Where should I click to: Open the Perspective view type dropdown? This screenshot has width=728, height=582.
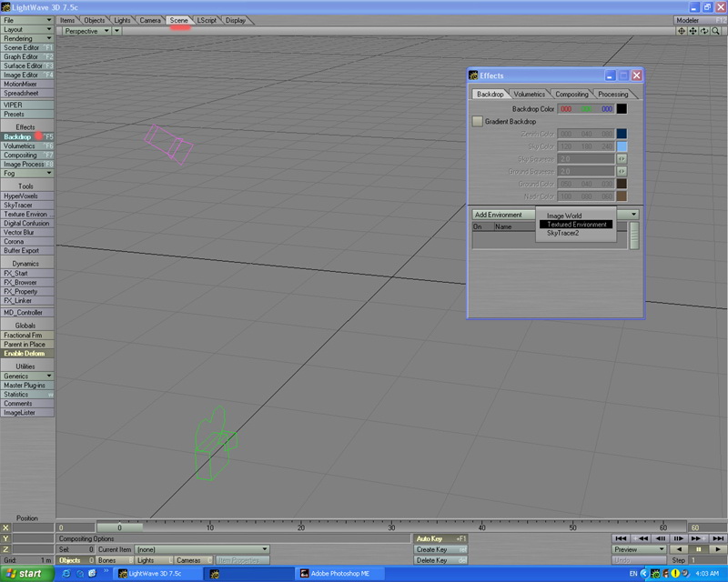click(x=86, y=31)
